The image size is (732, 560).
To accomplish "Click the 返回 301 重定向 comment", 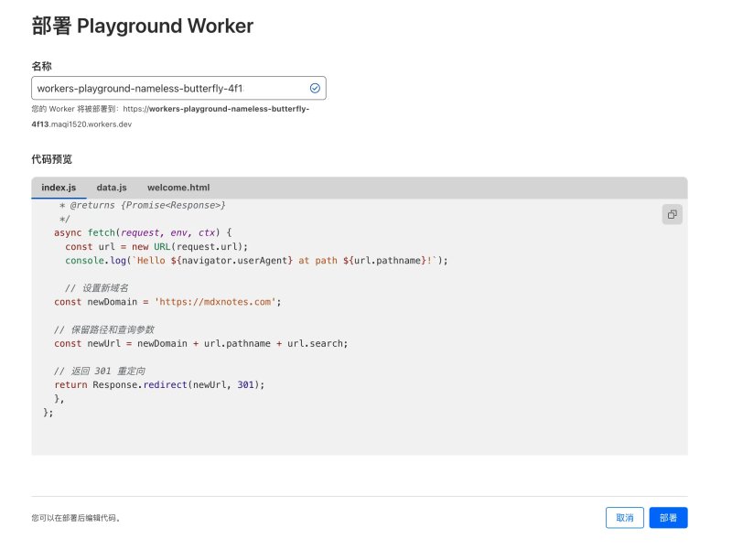I will point(100,371).
